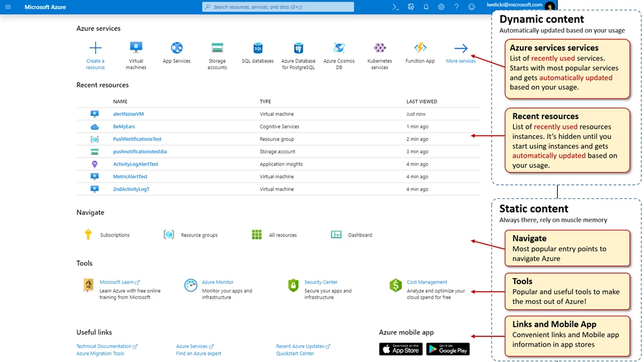644x362 pixels.
Task: Open Virtual machines service icon
Action: (136, 48)
